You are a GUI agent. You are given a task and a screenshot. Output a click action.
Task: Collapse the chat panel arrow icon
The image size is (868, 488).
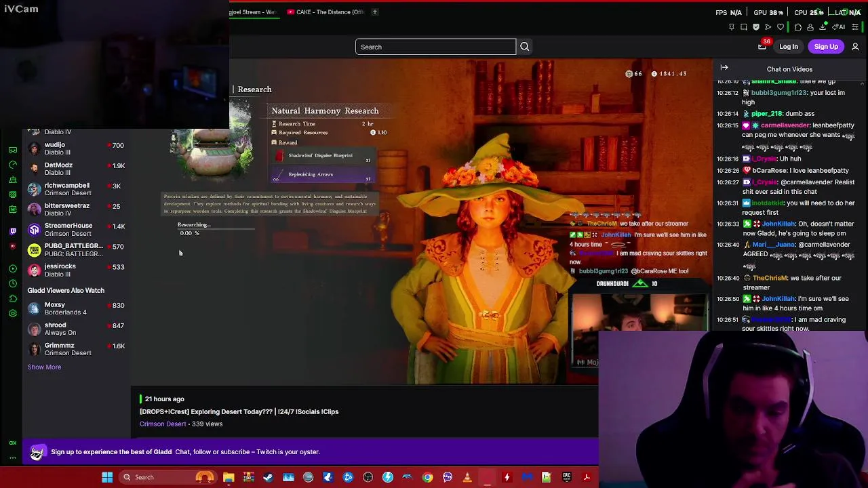(x=724, y=68)
